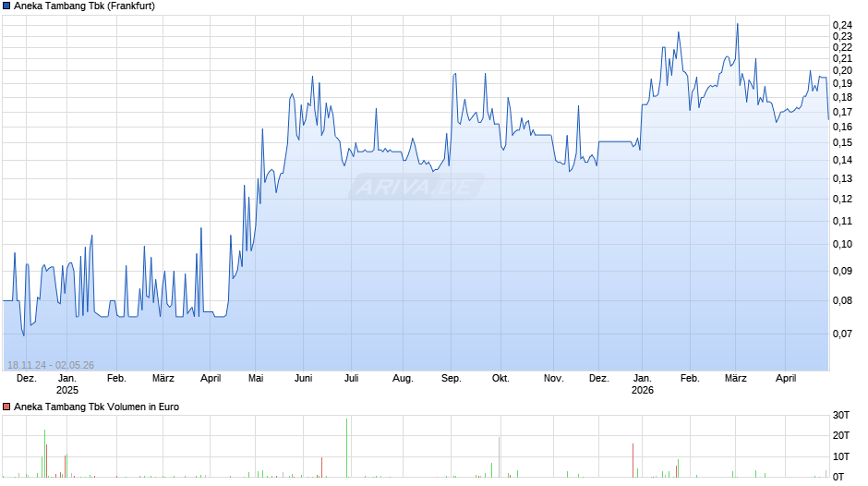Click the price axis label 0,07
This screenshot has width=868, height=486.
[842, 334]
